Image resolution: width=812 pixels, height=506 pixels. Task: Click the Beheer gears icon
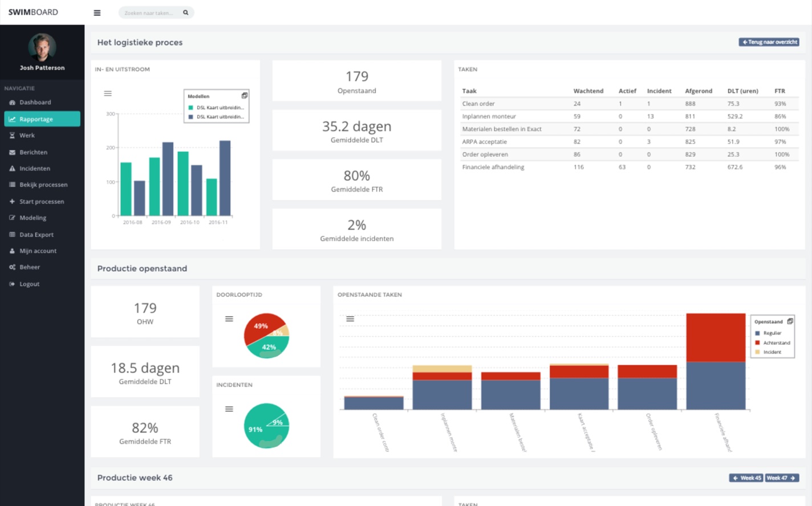(x=12, y=267)
